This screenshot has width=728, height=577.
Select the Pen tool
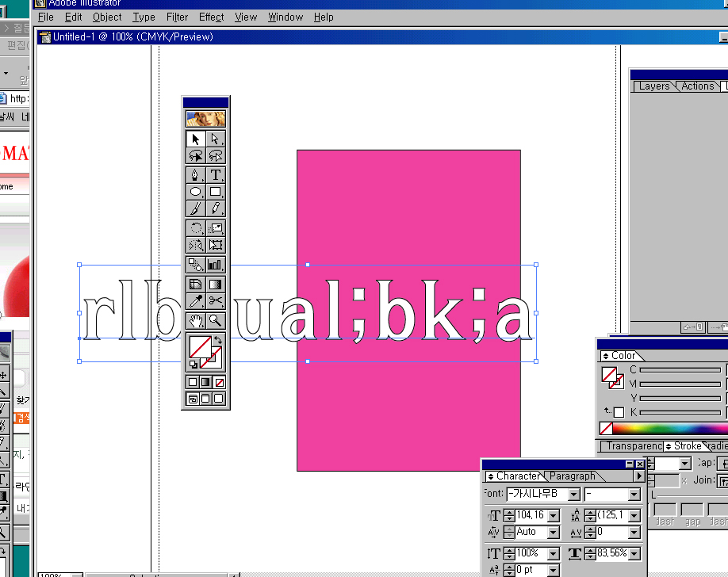click(196, 174)
